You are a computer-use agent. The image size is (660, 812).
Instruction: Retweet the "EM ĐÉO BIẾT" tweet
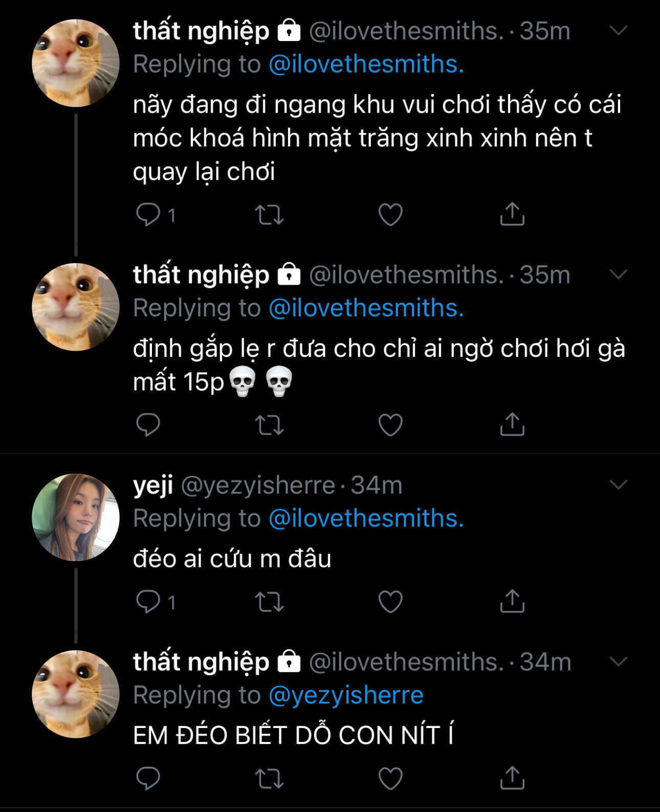pyautogui.click(x=269, y=778)
